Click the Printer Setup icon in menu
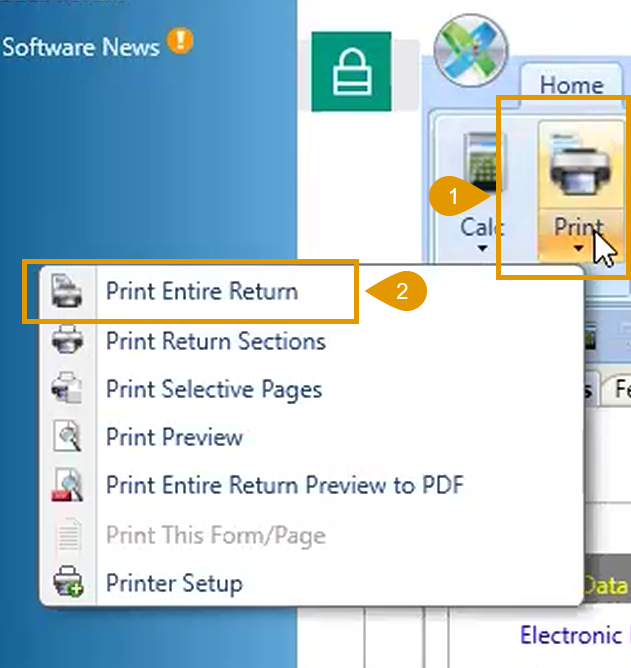This screenshot has height=668, width=631. click(x=68, y=583)
